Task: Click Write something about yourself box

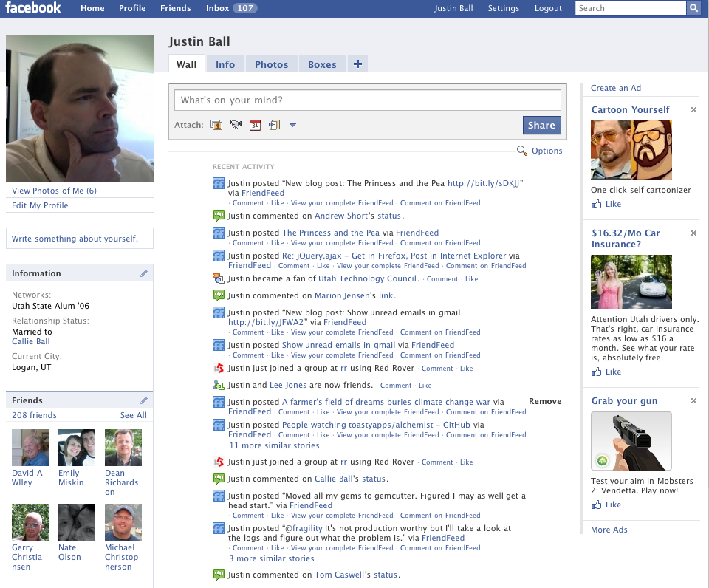Action: [80, 239]
